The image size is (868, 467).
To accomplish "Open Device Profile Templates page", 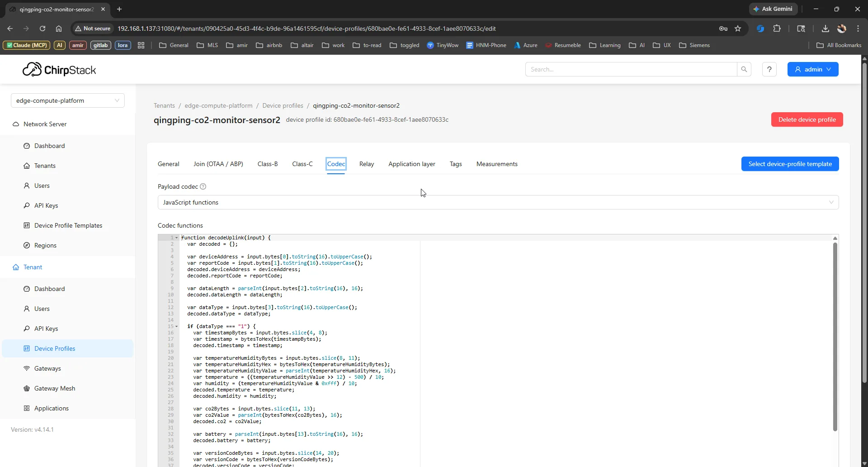I will coord(68,225).
